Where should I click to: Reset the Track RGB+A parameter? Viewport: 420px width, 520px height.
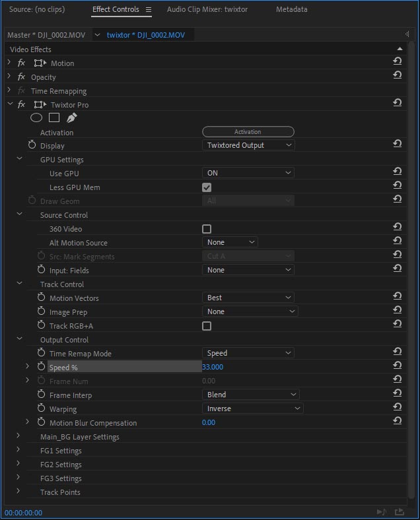[397, 323]
